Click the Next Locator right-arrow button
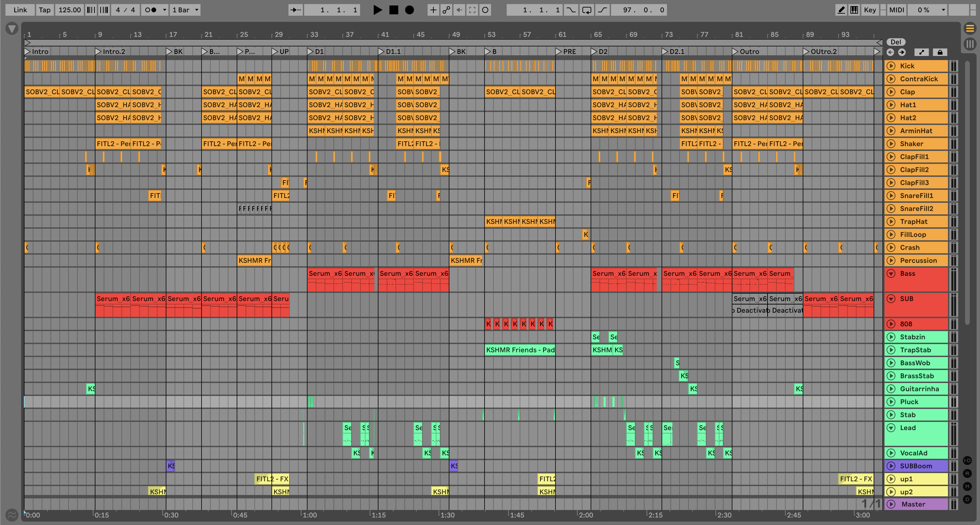This screenshot has width=980, height=525. pos(902,52)
